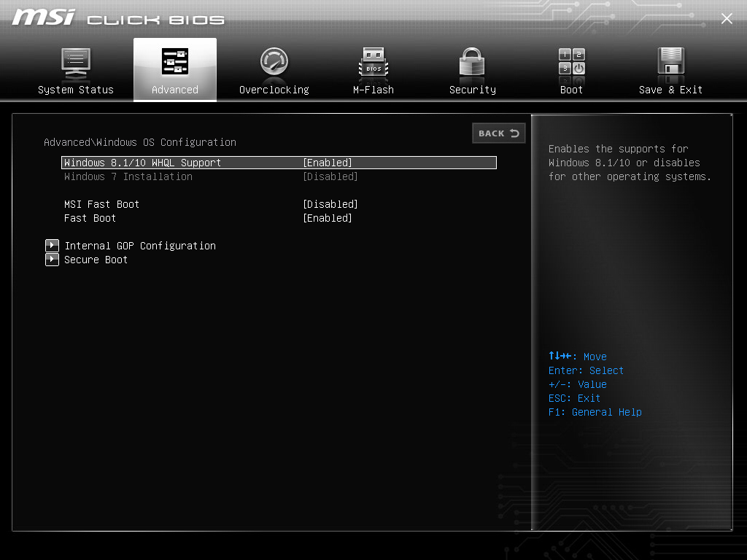
Task: Open the Overclocking gauge icon
Action: click(274, 61)
